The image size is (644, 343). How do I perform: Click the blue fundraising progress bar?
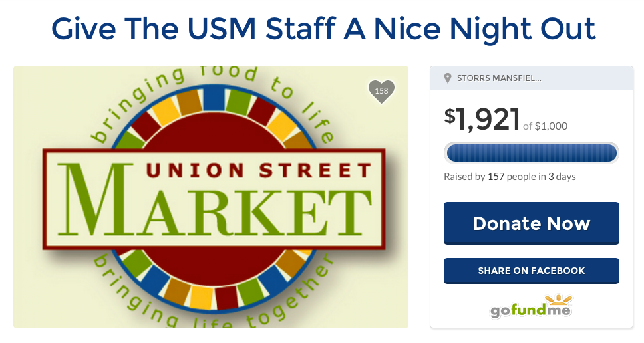pos(531,153)
